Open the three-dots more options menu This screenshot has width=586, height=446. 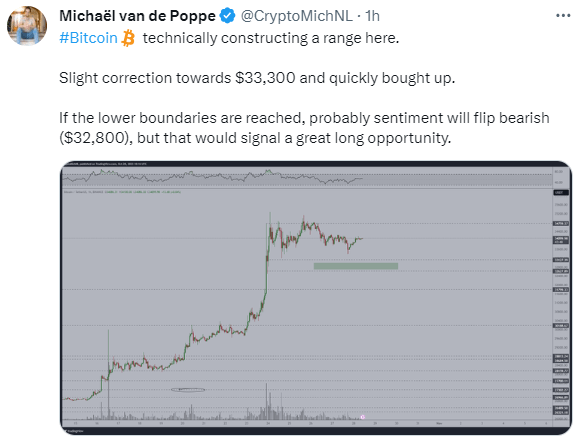point(563,16)
